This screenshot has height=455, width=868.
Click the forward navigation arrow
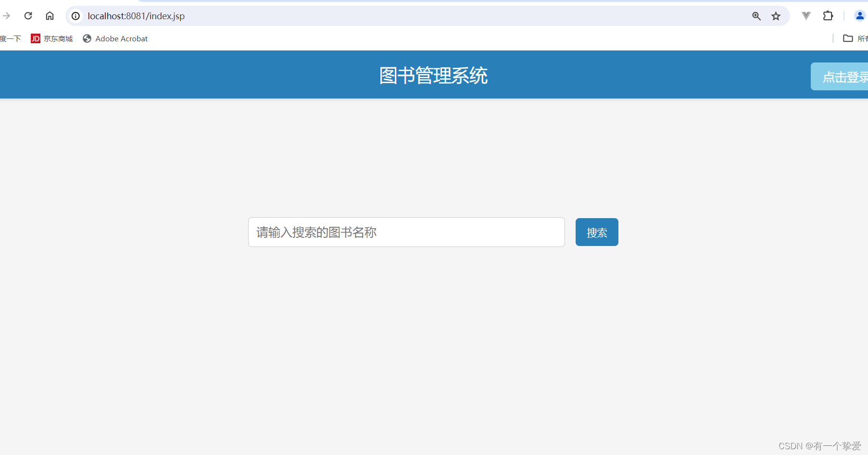6,15
